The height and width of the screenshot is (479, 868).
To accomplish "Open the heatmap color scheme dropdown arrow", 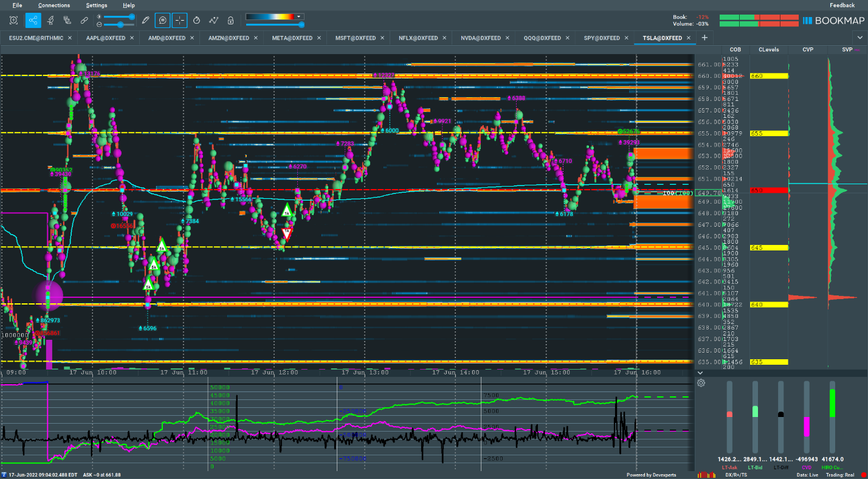I will pos(298,16).
